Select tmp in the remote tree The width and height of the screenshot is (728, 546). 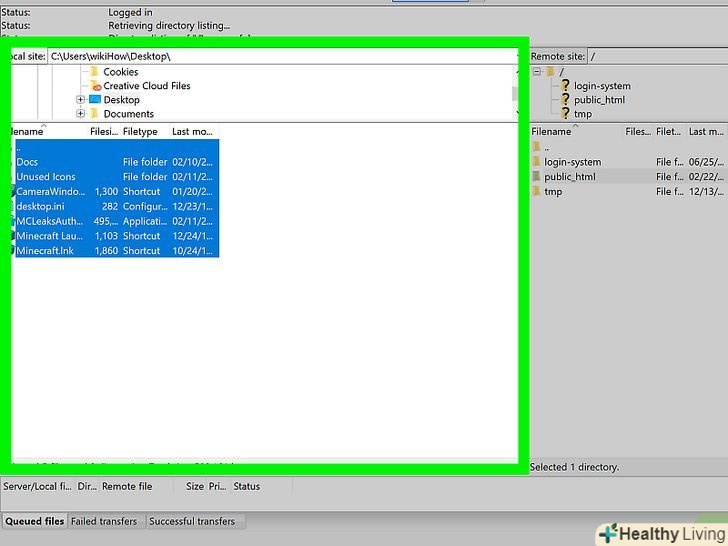(583, 114)
